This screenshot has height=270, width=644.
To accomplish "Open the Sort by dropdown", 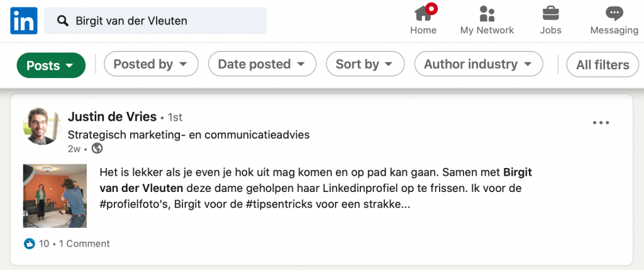I will click(365, 64).
